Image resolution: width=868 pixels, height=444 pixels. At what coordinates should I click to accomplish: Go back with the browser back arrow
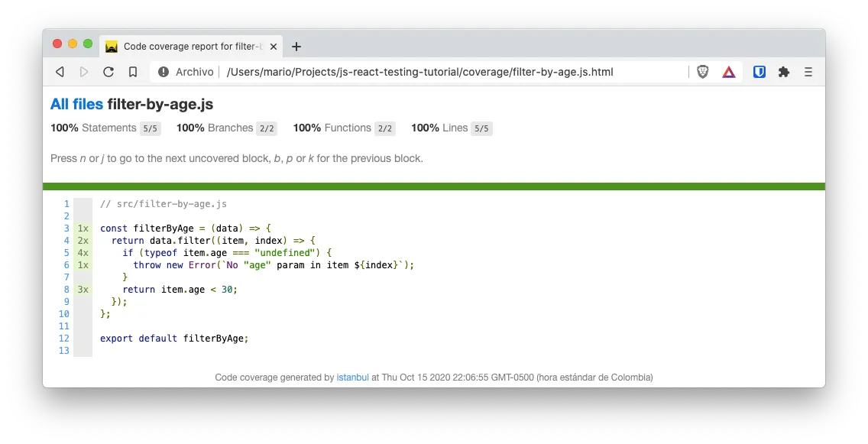point(60,72)
